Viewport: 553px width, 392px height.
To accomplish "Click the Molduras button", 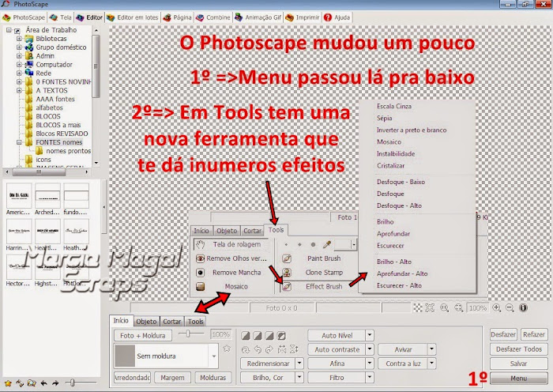I will coord(213,378).
